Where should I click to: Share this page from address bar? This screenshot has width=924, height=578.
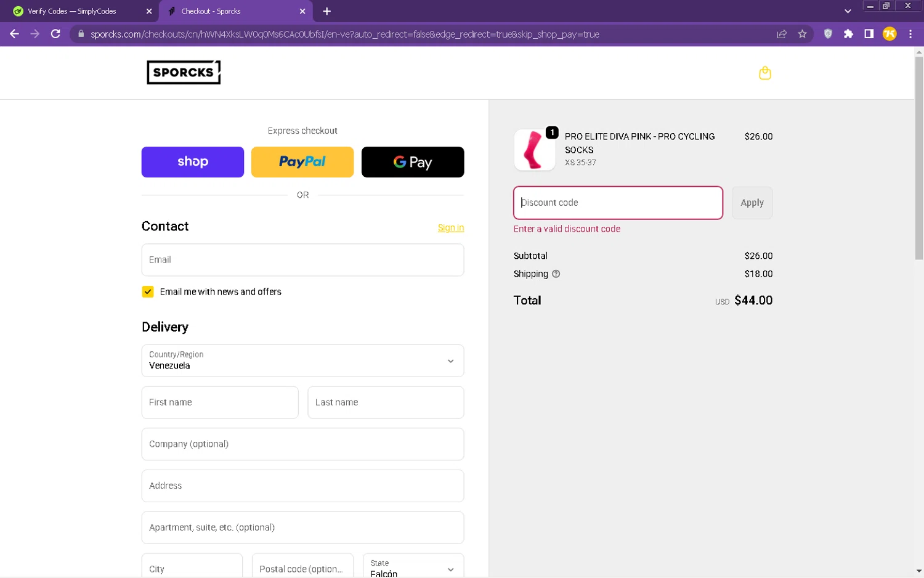coord(782,34)
